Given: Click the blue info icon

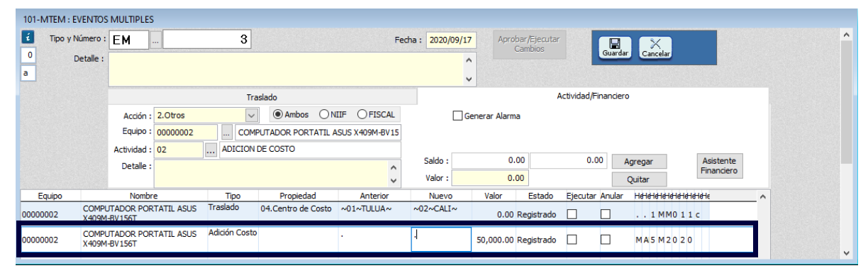Looking at the screenshot, I should click(28, 38).
